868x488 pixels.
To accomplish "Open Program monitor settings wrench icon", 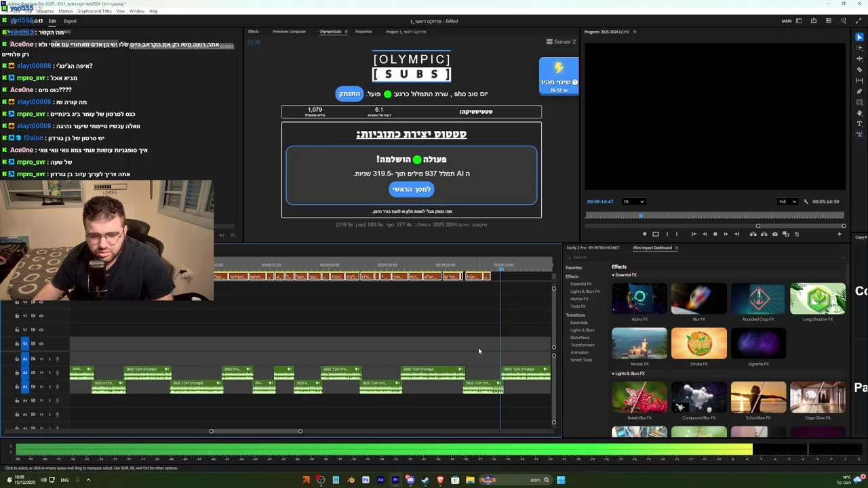I will [806, 201].
